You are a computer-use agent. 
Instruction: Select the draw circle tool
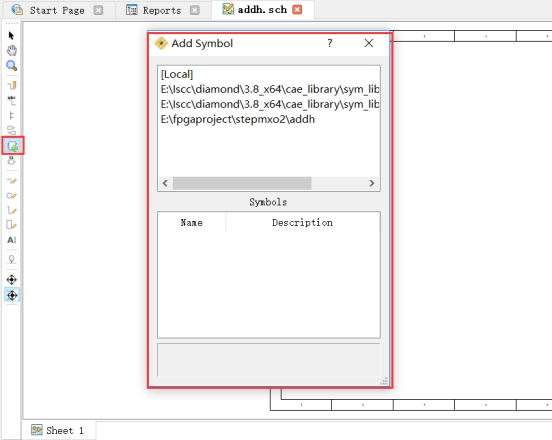coord(12,196)
